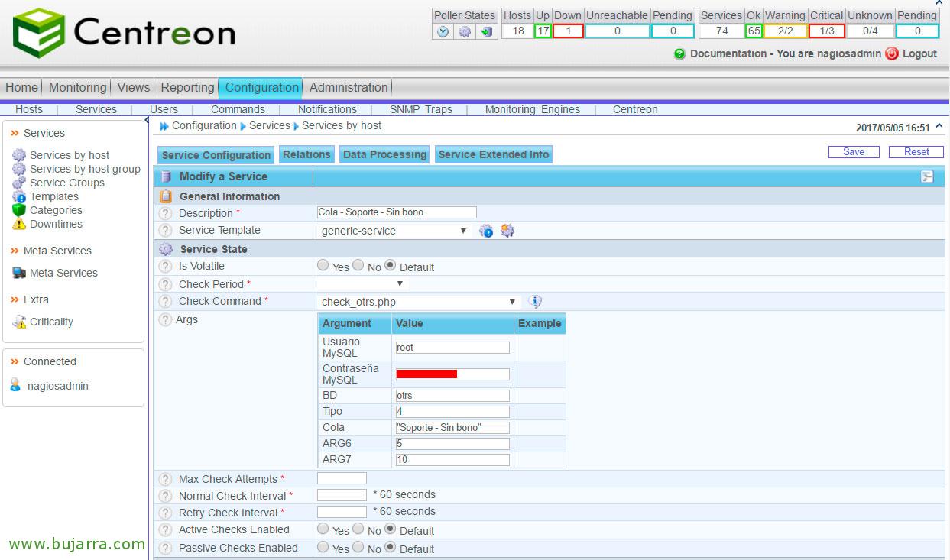Click the Usuario MySQL value field
Viewport: 950px width, 560px height.
(452, 348)
